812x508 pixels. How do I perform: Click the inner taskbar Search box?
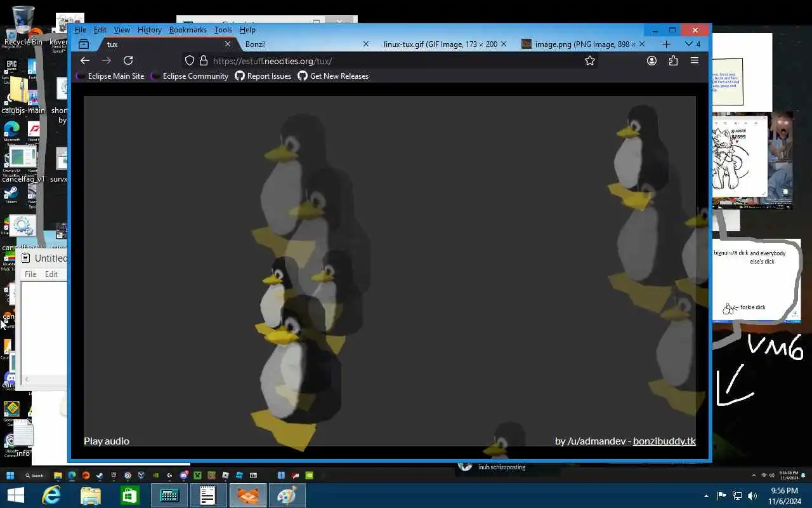click(x=35, y=475)
